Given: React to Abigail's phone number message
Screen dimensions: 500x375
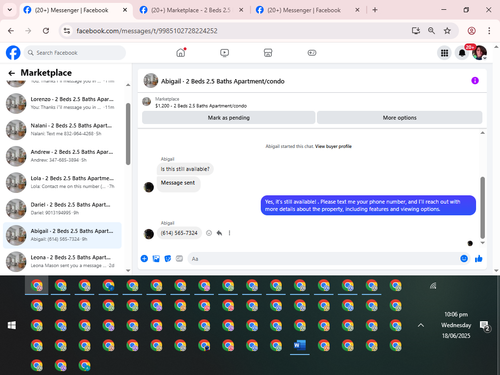Looking at the screenshot, I should [209, 233].
